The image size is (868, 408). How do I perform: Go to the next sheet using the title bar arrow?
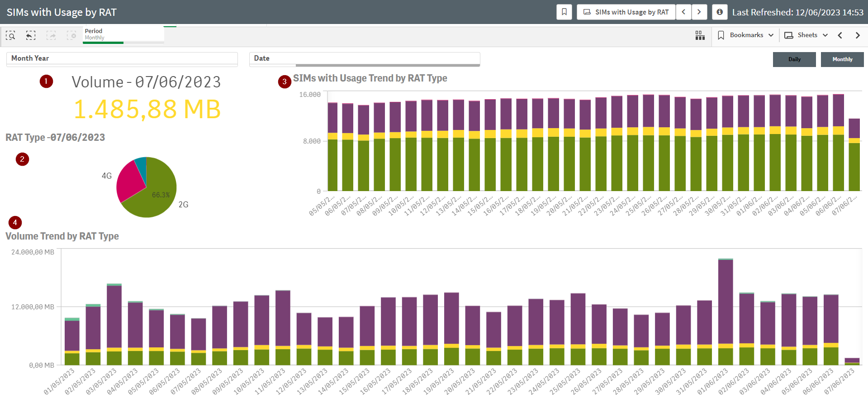[x=699, y=12]
